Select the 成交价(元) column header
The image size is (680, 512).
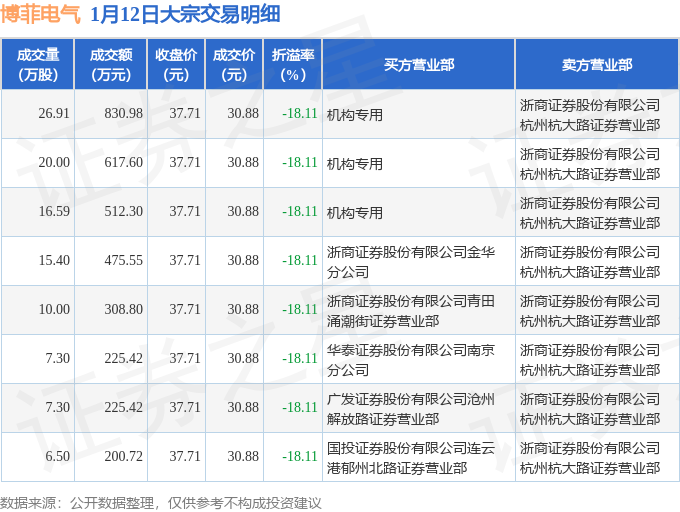coord(234,65)
